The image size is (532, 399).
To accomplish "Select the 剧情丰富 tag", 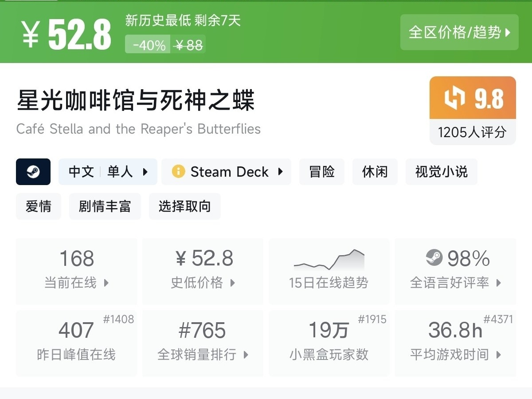I will coord(105,206).
